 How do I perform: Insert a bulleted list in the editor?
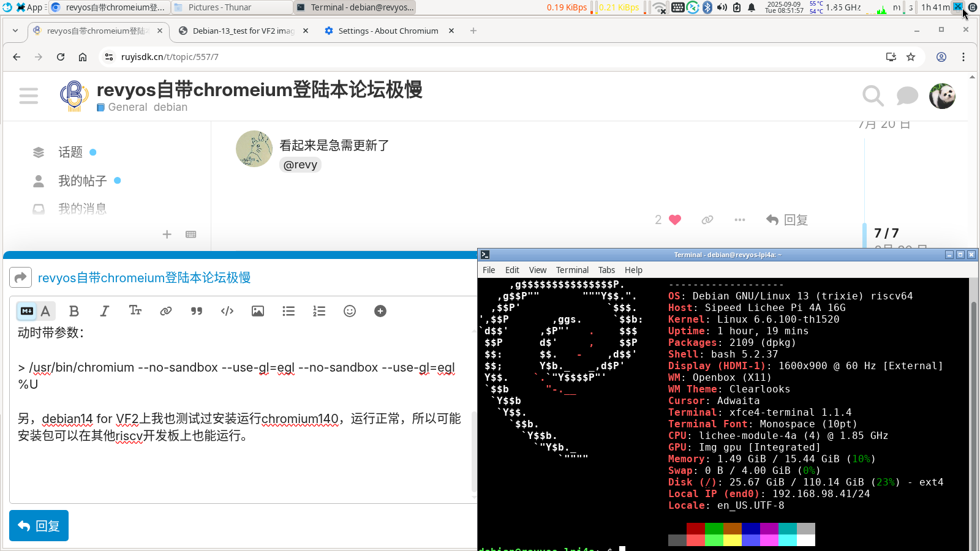click(288, 311)
